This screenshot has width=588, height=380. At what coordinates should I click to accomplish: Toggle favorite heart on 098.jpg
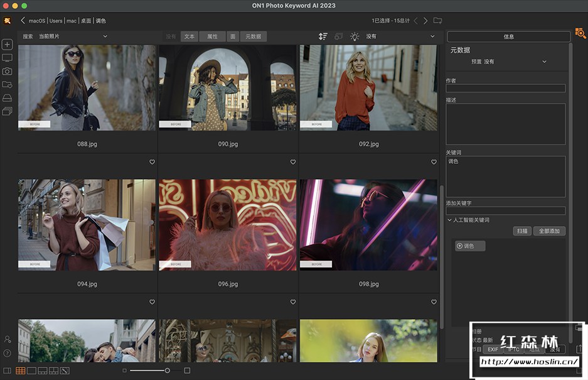(433, 162)
